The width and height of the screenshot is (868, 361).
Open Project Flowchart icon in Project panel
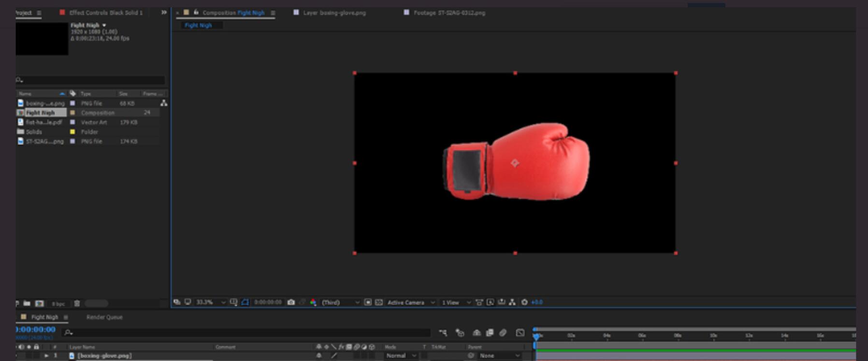pos(164,103)
